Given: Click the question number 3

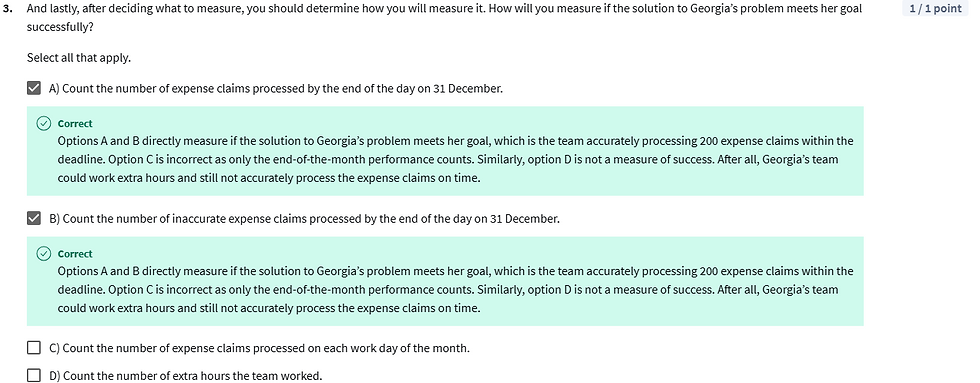Looking at the screenshot, I should 6,9.
